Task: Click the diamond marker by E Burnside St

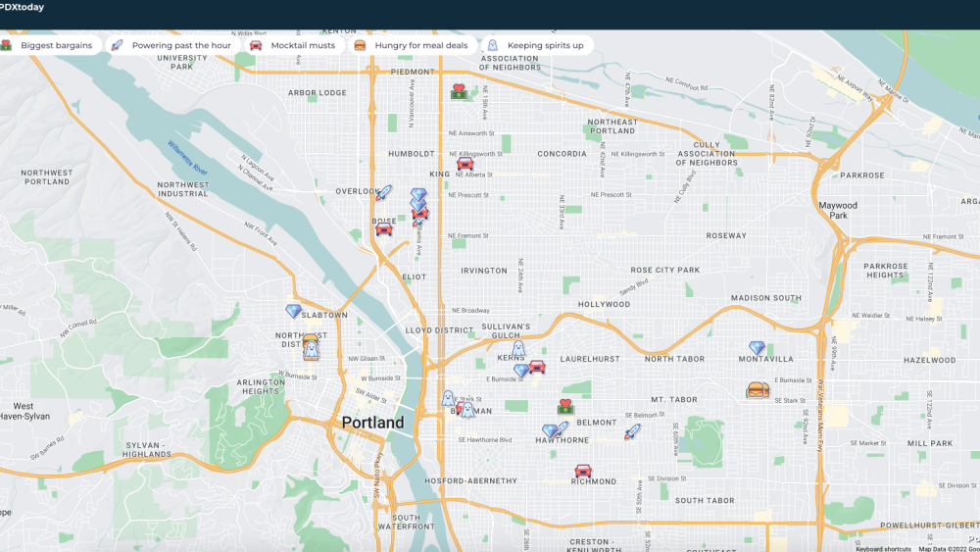Action: [x=521, y=370]
